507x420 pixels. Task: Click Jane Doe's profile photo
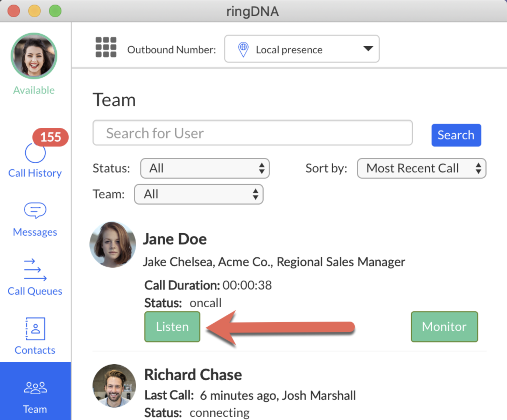pyautogui.click(x=113, y=244)
